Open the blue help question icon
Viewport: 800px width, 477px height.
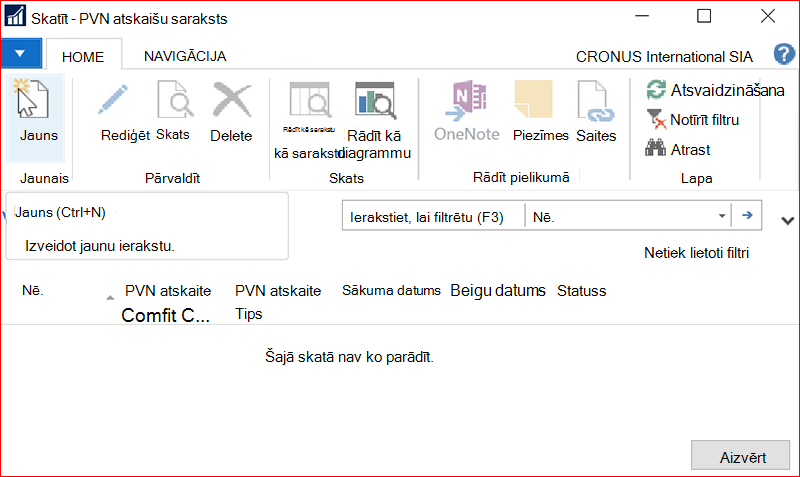(x=784, y=54)
